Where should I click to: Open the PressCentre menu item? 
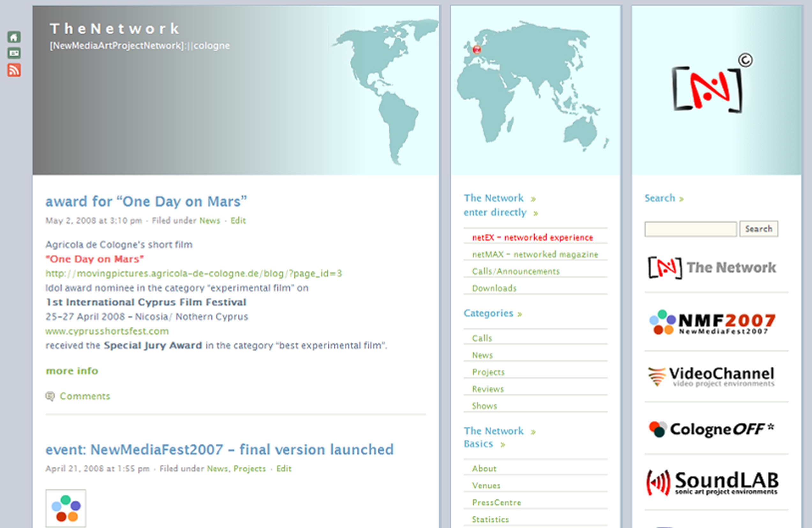(496, 503)
